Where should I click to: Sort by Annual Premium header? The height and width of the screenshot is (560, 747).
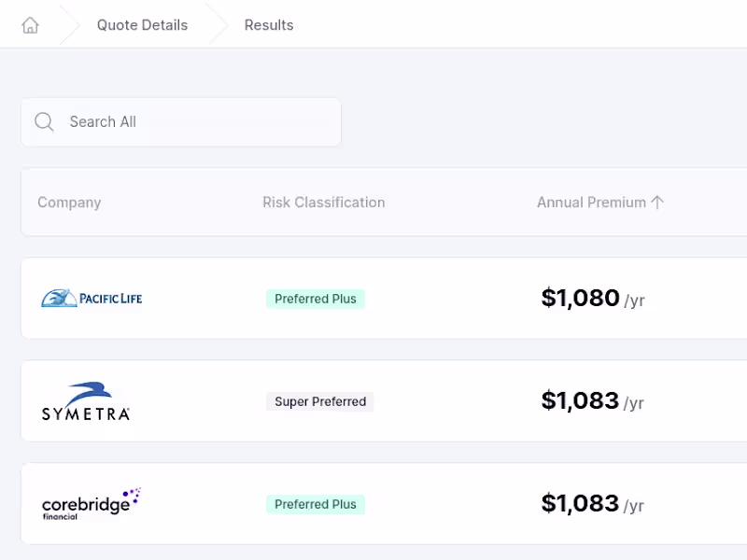coord(591,203)
